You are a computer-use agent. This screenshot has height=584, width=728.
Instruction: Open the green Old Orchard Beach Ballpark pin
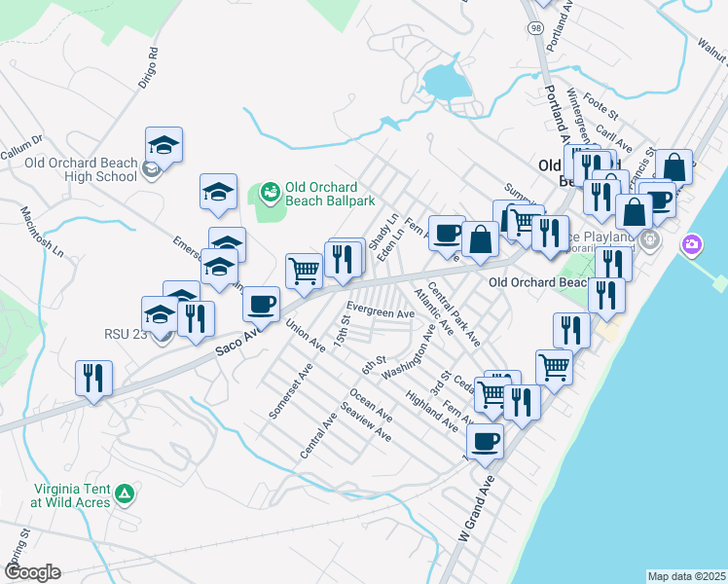270,192
